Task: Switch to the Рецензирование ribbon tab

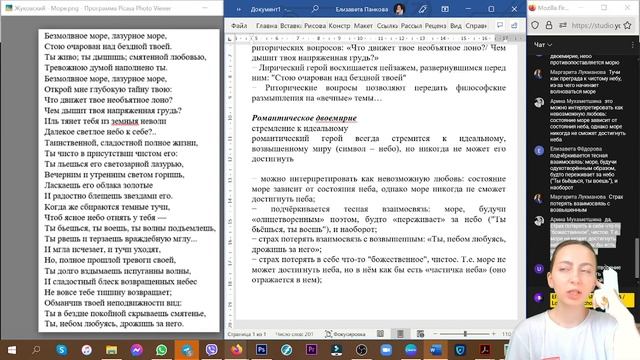Action: pos(435,25)
